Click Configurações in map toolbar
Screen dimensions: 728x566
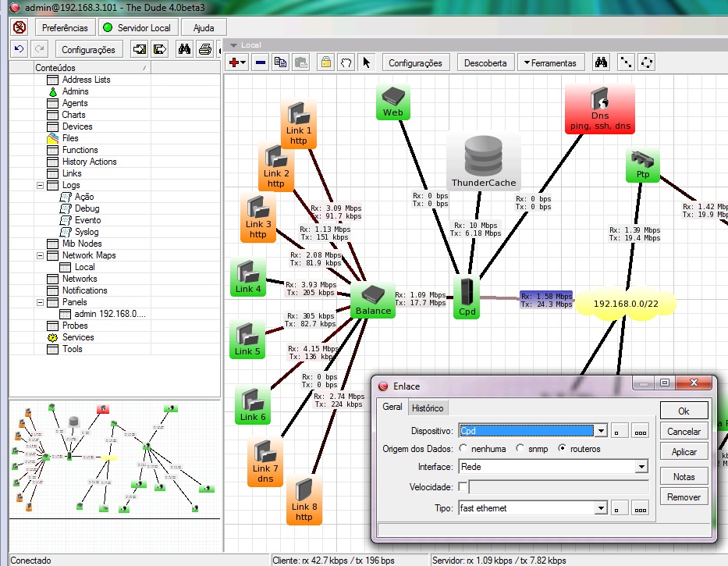point(416,62)
